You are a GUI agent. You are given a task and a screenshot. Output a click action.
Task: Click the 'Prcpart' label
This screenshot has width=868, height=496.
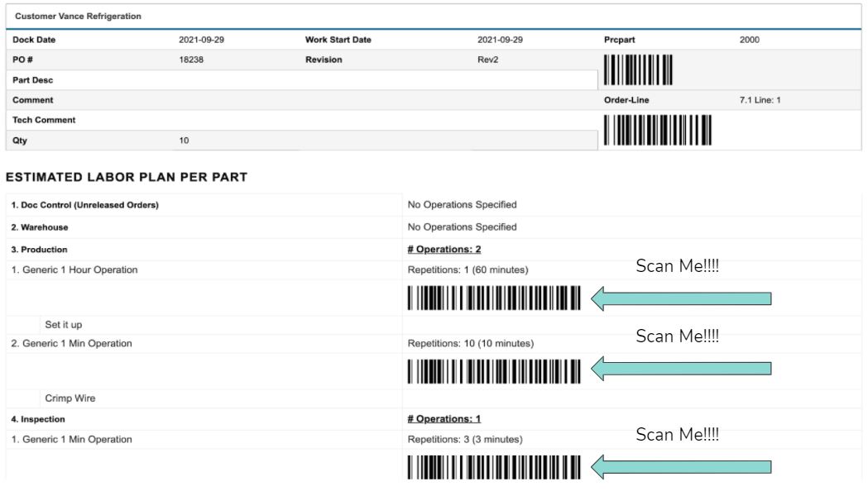[620, 40]
